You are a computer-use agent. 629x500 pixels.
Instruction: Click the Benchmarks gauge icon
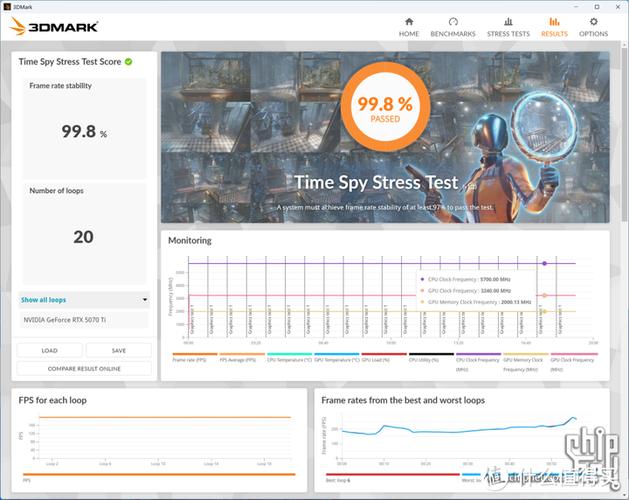click(x=453, y=22)
